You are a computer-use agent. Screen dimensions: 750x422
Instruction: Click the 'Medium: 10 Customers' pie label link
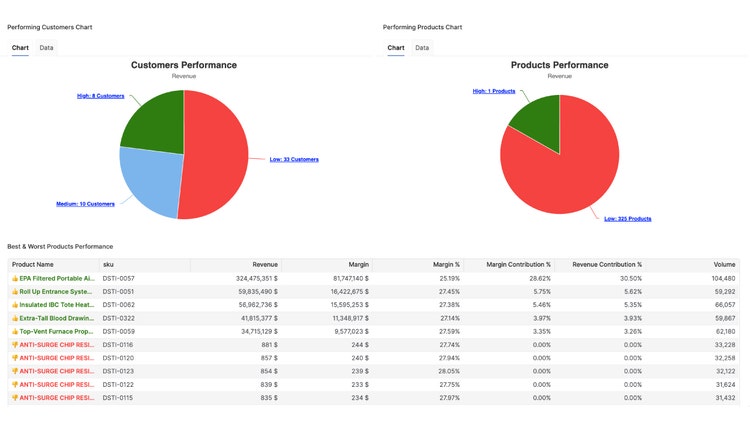coord(86,204)
